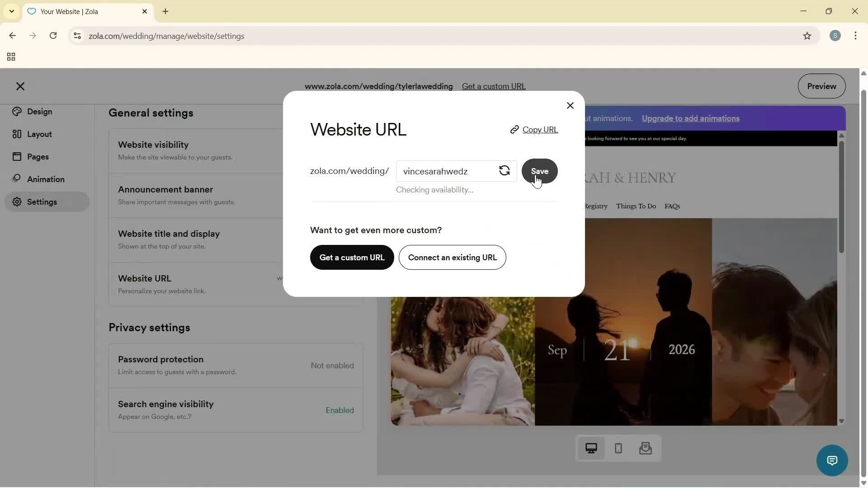Bookmark this page in the browser

tap(808, 36)
